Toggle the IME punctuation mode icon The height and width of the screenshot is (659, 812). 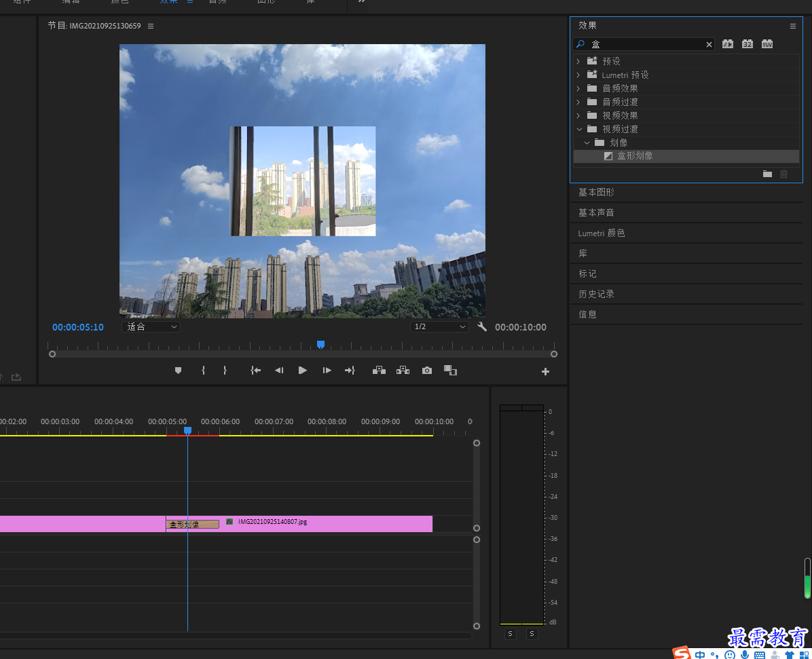coord(715,655)
